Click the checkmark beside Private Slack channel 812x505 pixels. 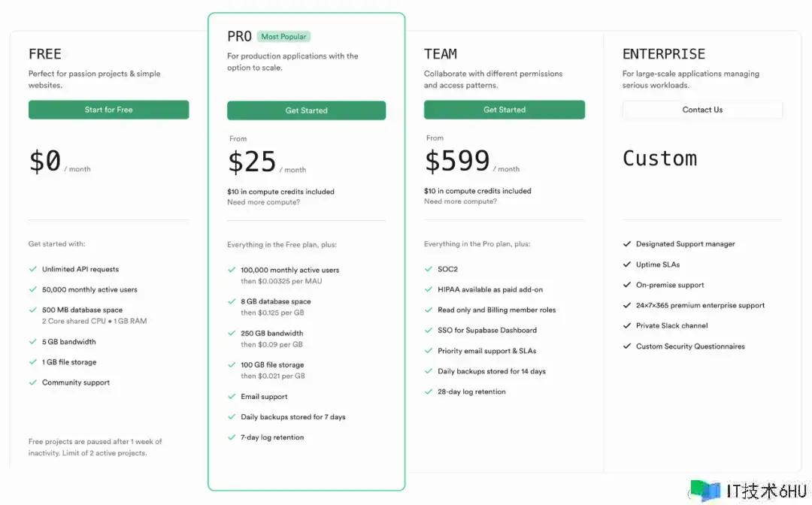coord(627,325)
